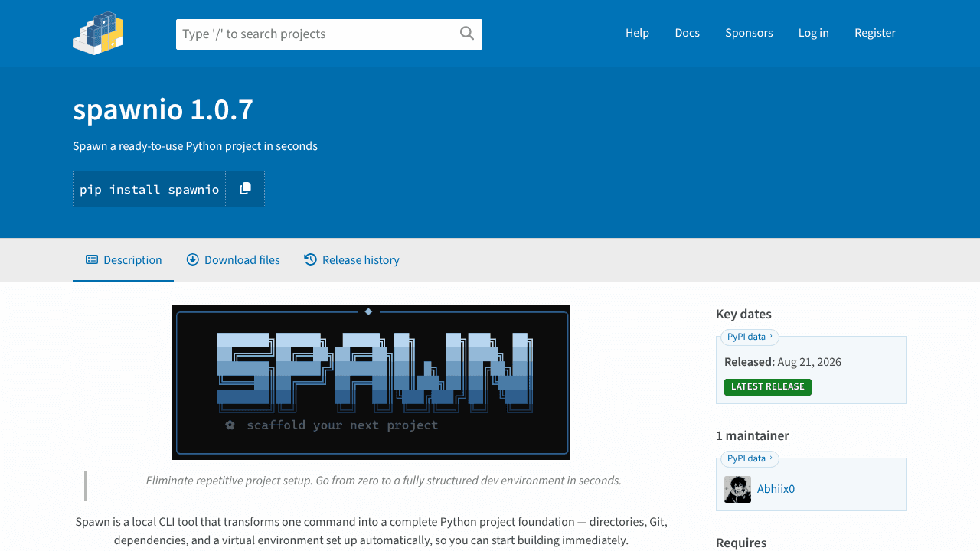Click the Key dates heading

click(x=743, y=315)
